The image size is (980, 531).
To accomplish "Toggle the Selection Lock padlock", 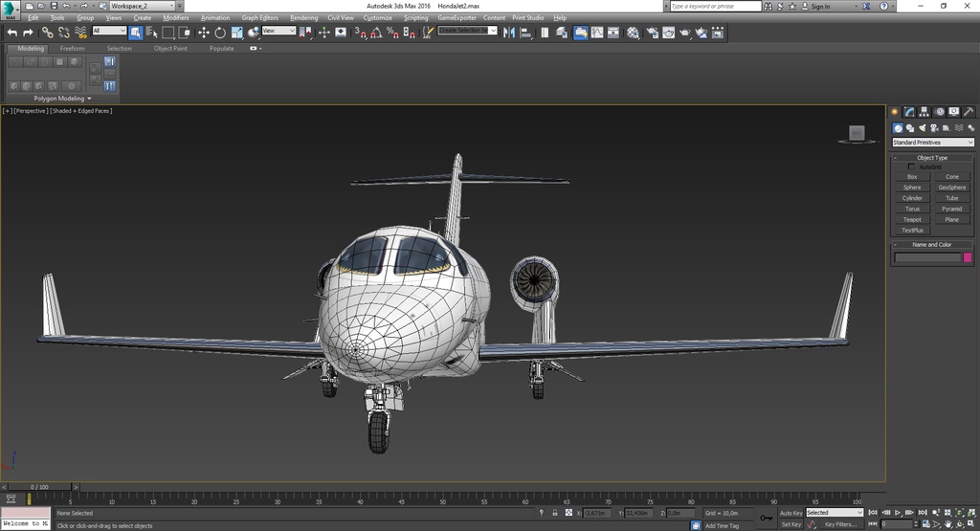I will click(554, 513).
